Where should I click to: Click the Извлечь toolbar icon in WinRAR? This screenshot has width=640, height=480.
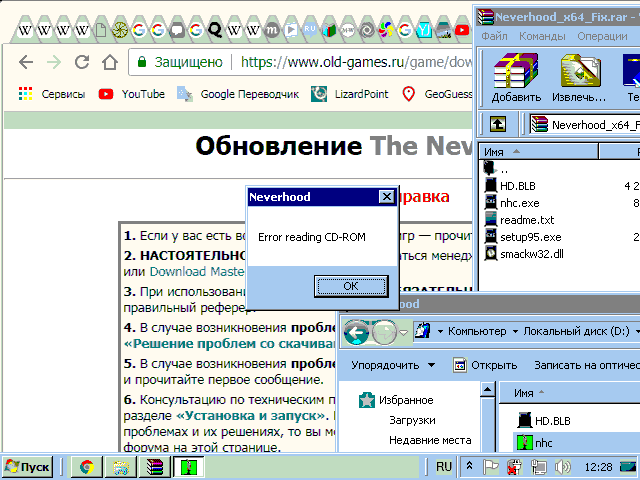579,78
